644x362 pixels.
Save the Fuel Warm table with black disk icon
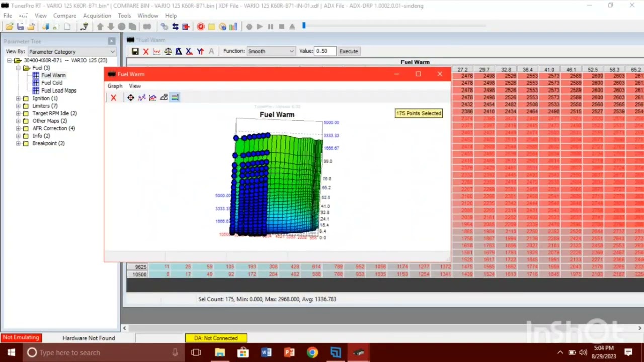pos(135,51)
